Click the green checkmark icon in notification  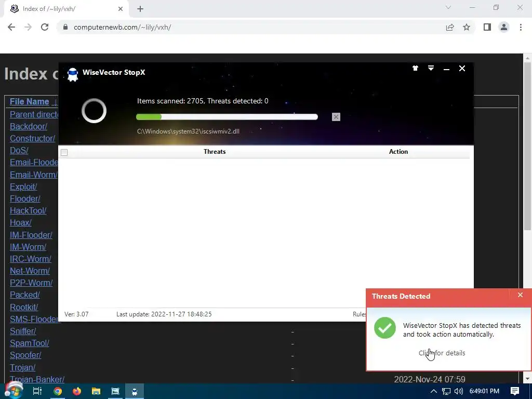[385, 328]
